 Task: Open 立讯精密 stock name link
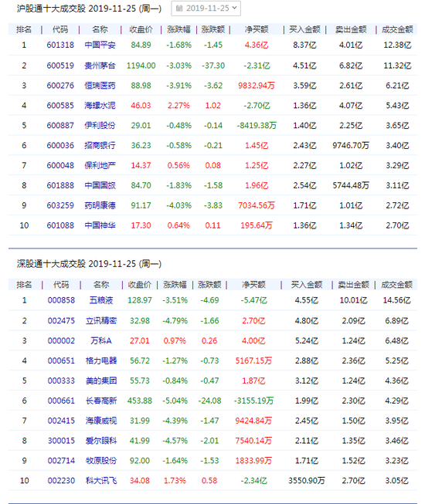click(101, 321)
